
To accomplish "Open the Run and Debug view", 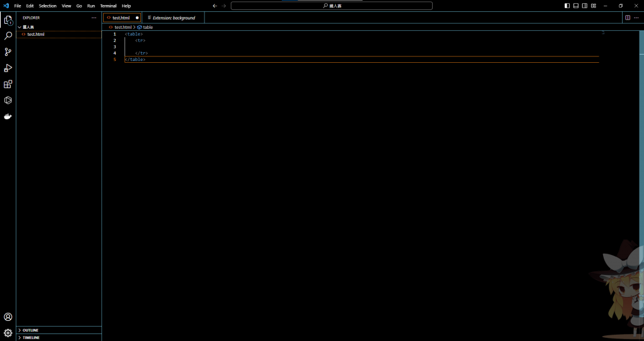I will [8, 68].
